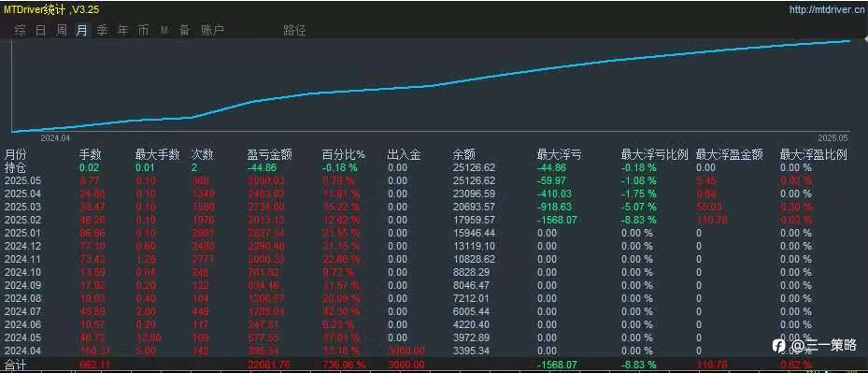Switch to the 账户 account tab
Image resolution: width=868 pixels, height=373 pixels.
213,31
